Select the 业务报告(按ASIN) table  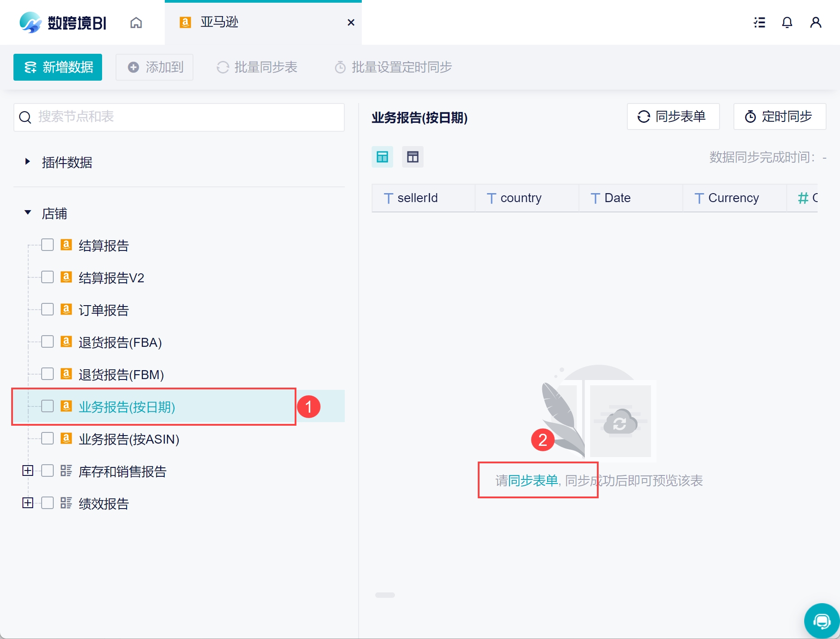[x=129, y=439]
